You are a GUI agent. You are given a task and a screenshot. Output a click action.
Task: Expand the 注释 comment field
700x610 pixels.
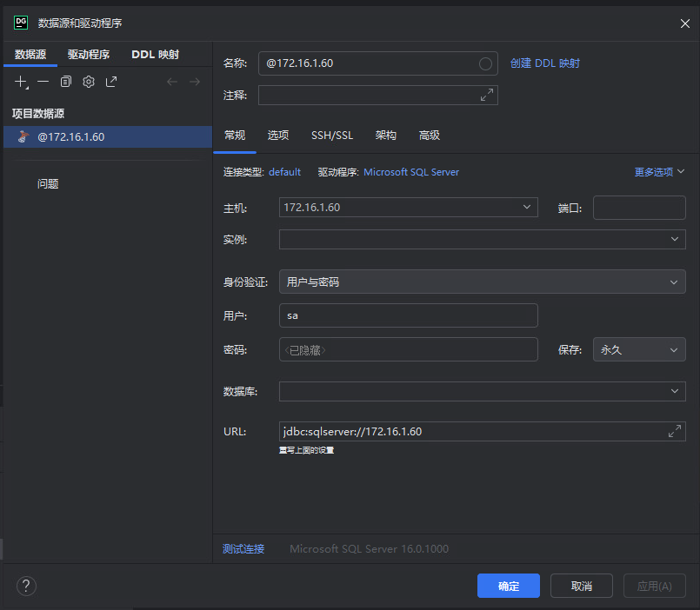click(487, 95)
